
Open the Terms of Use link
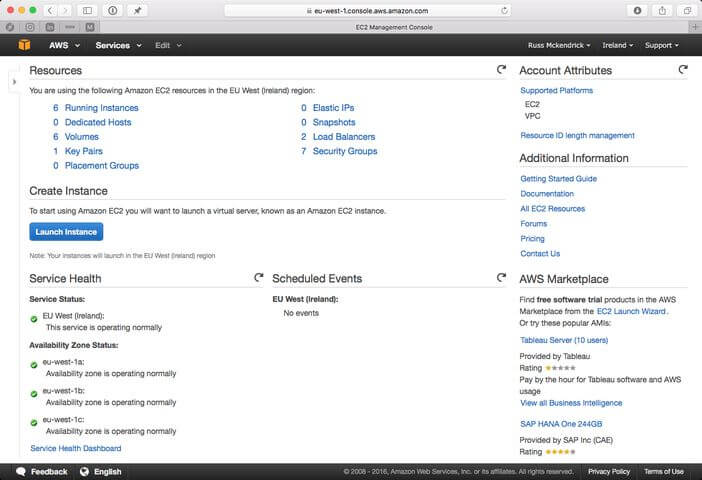663,471
